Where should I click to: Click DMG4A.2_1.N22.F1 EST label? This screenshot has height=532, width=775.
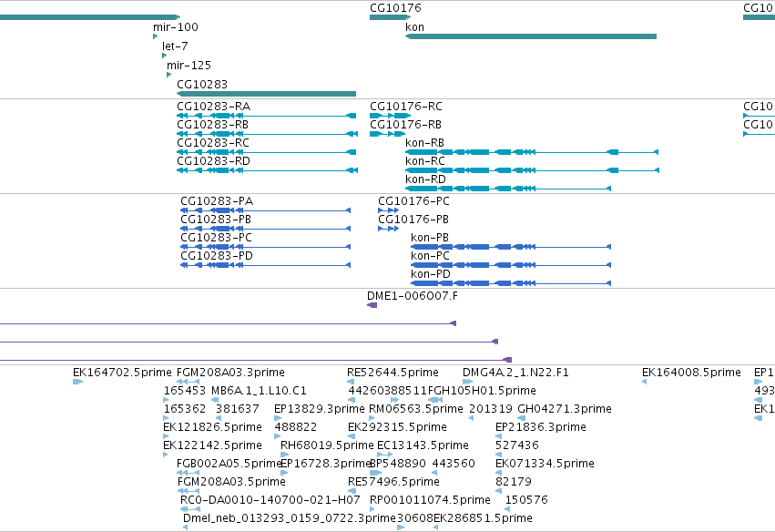[x=515, y=373]
